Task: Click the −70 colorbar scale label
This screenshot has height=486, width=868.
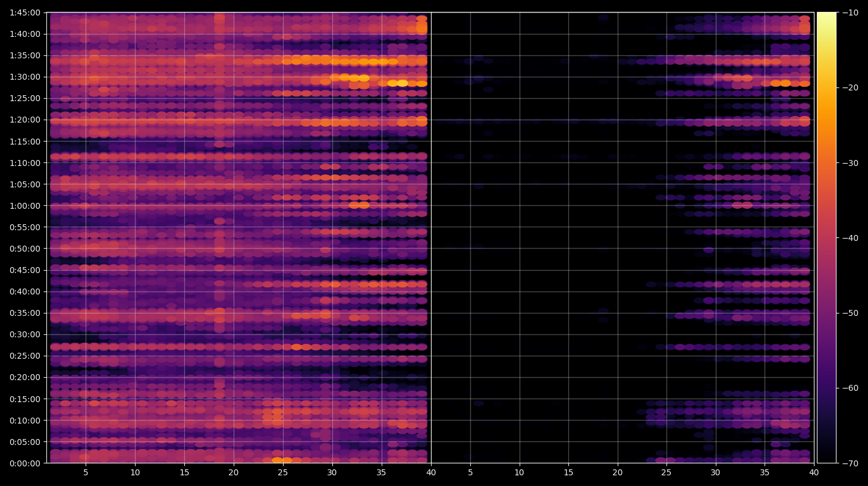Action: point(851,463)
